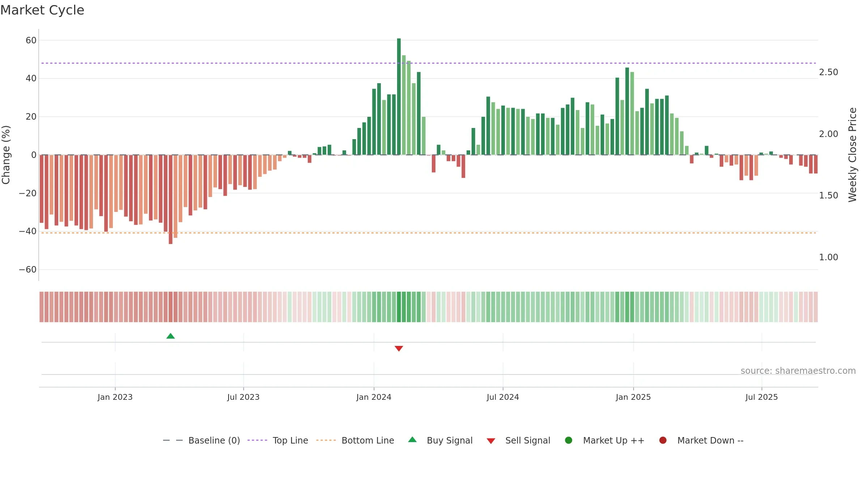The image size is (868, 488).
Task: Click the orange dotted line sample in legend
Action: coord(326,440)
